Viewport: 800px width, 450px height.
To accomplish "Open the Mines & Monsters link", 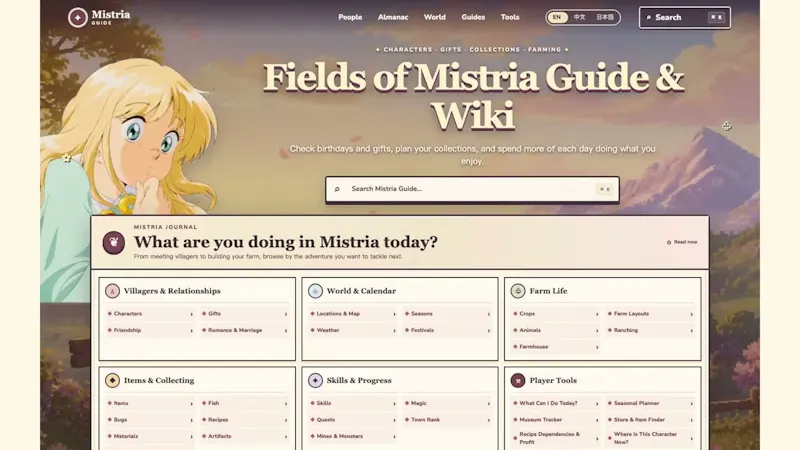I will tap(353, 437).
